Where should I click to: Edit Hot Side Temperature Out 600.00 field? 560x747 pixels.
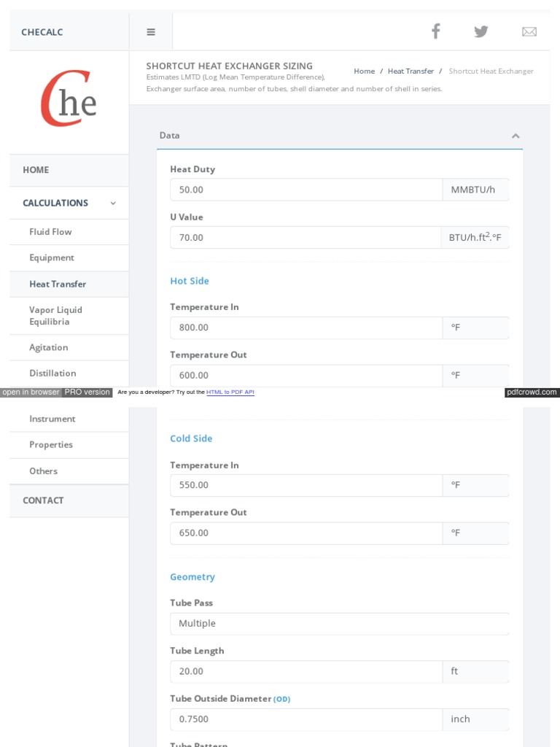pos(306,376)
